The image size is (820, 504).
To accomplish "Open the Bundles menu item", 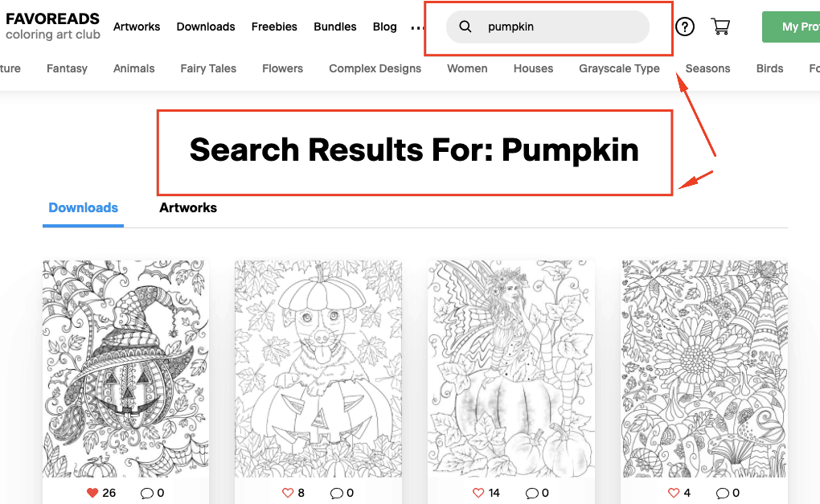I will click(x=334, y=27).
